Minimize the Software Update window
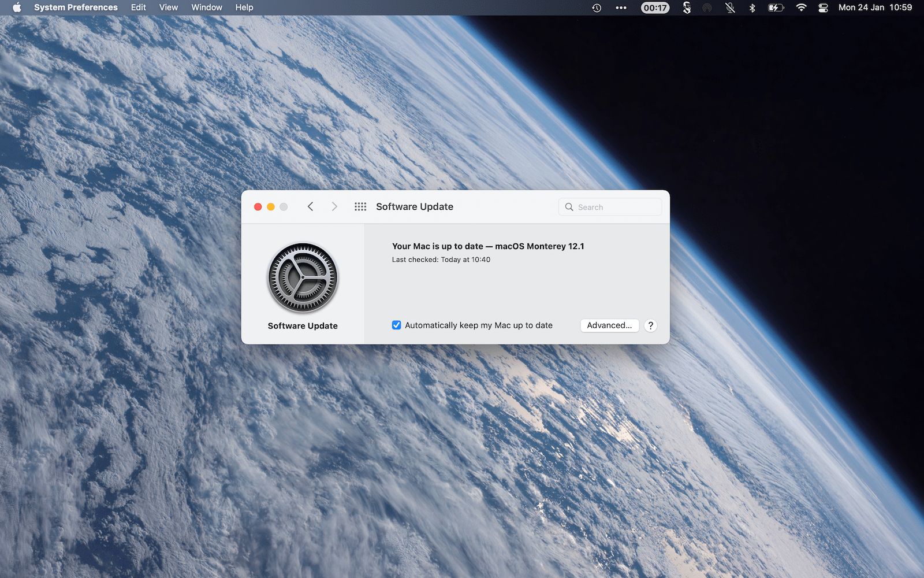Viewport: 924px width, 578px height. point(271,207)
